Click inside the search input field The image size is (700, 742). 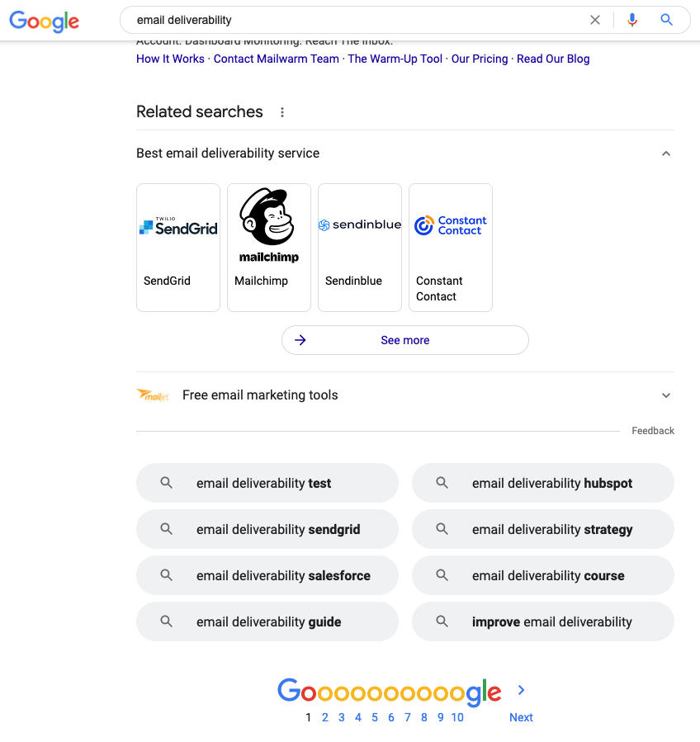[330, 20]
